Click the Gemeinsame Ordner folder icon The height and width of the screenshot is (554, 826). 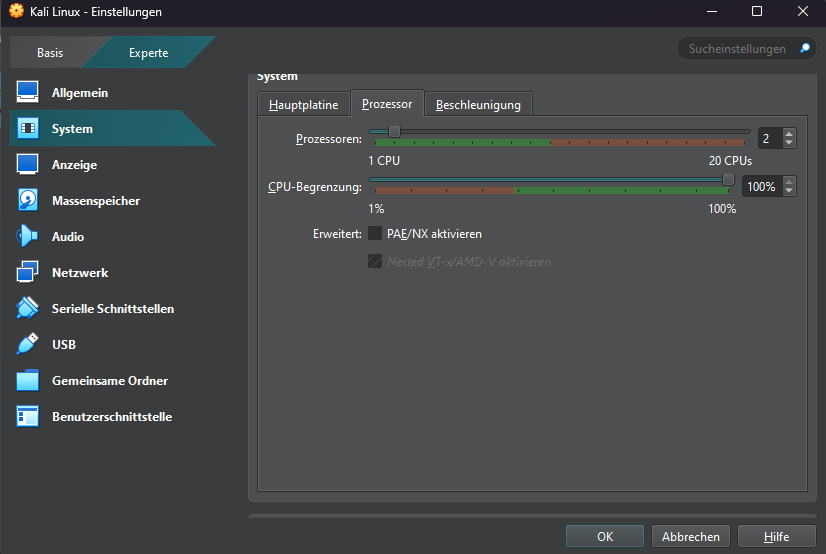[28, 381]
